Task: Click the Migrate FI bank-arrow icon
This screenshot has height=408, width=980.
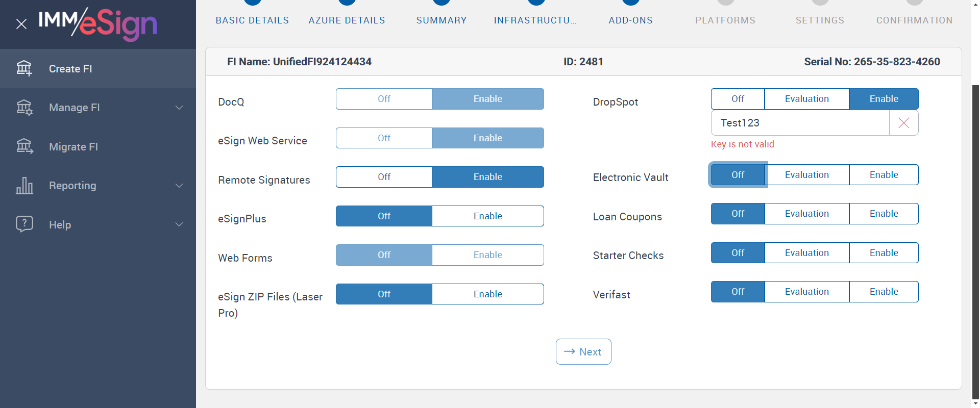Action: tap(24, 147)
